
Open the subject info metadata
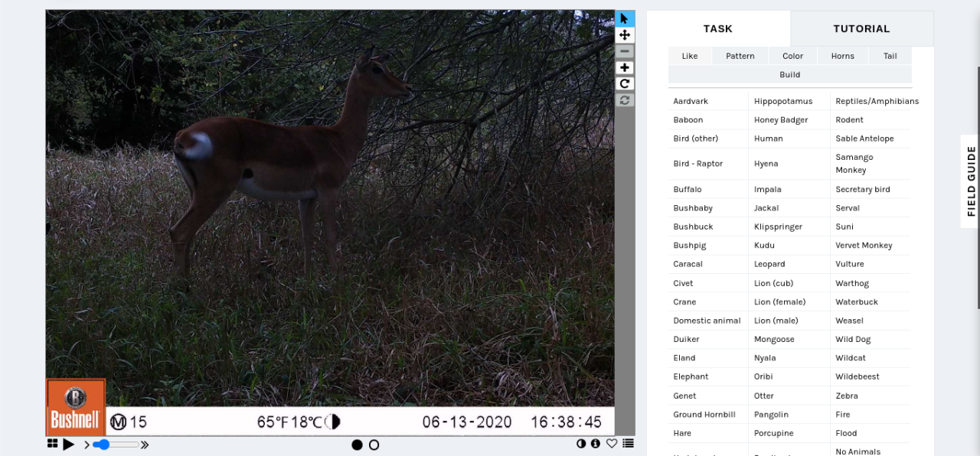[x=596, y=443]
